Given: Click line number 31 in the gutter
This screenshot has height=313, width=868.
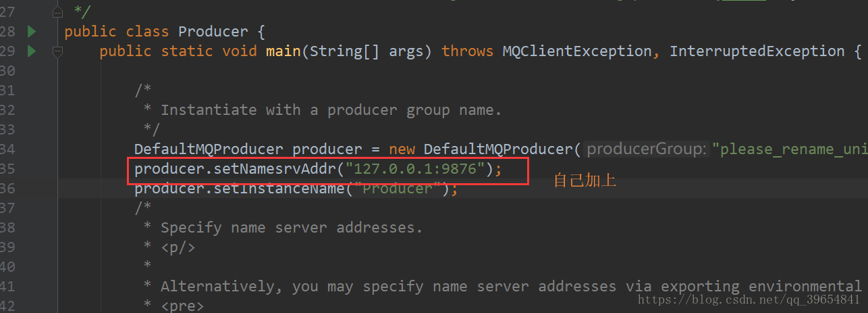Looking at the screenshot, I should click(8, 90).
